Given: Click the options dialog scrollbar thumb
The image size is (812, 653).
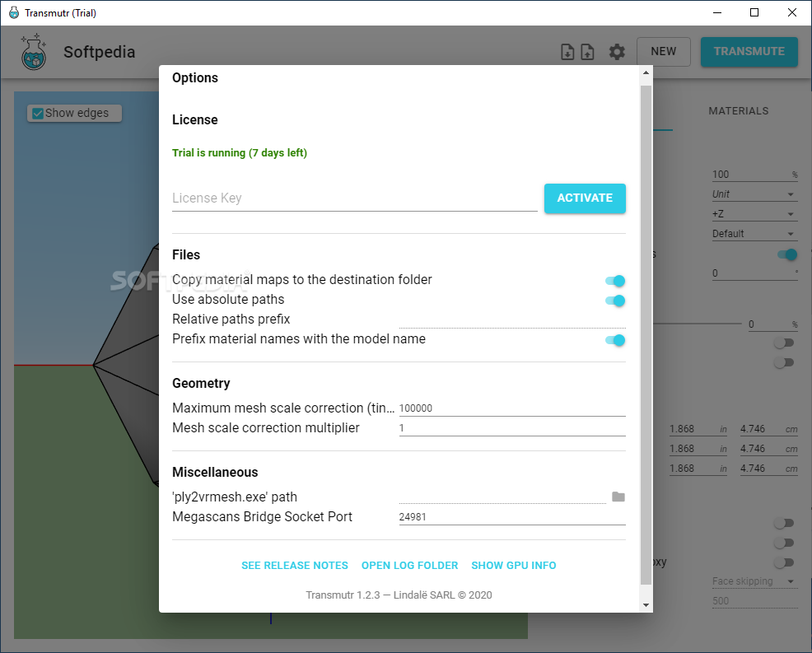Looking at the screenshot, I should coord(646,335).
